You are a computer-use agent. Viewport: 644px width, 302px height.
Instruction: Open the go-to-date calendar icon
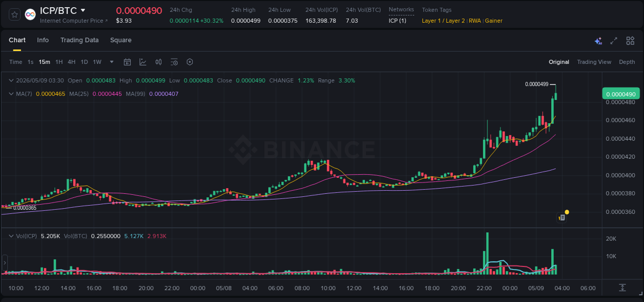pos(127,62)
